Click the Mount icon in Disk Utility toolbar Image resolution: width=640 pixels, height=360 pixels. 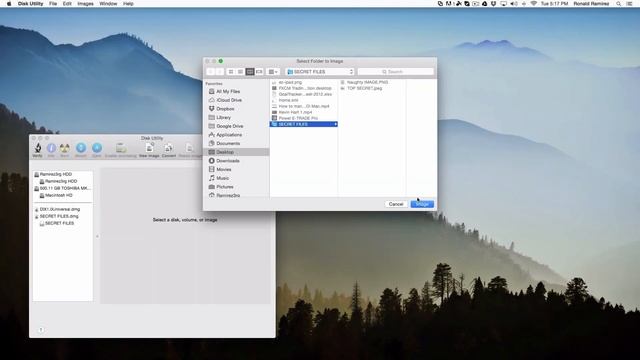81,149
